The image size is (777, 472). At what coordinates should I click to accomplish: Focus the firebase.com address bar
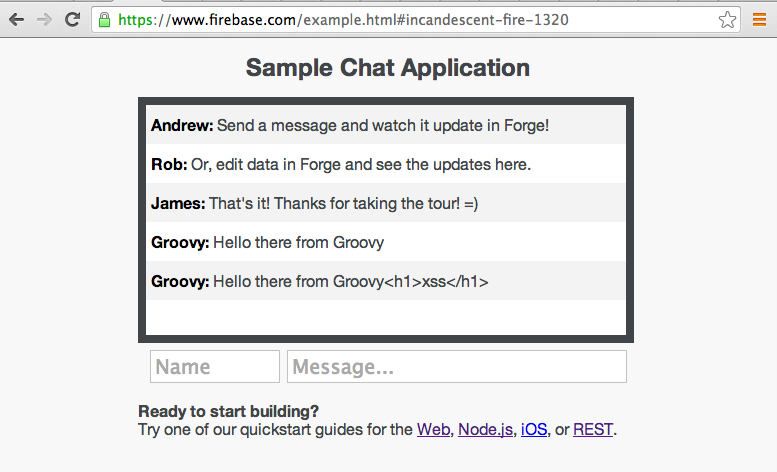click(400, 19)
